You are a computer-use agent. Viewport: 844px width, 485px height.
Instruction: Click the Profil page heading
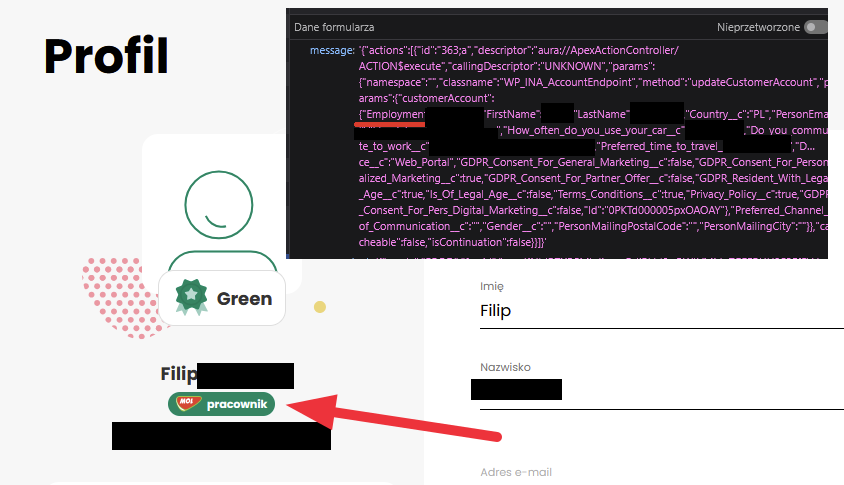[x=106, y=56]
